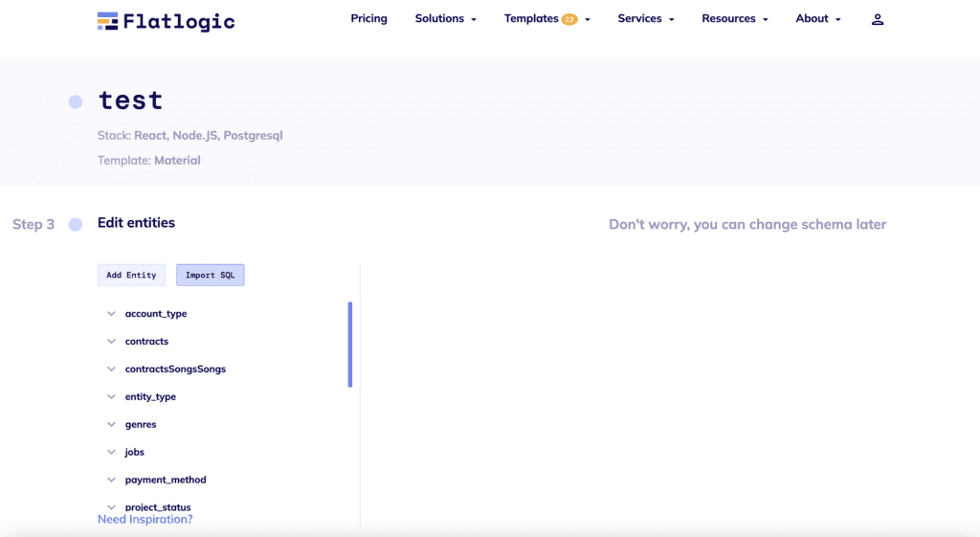The height and width of the screenshot is (537, 980).
Task: Expand the contractsSongsSongs entity chevron
Action: click(111, 369)
